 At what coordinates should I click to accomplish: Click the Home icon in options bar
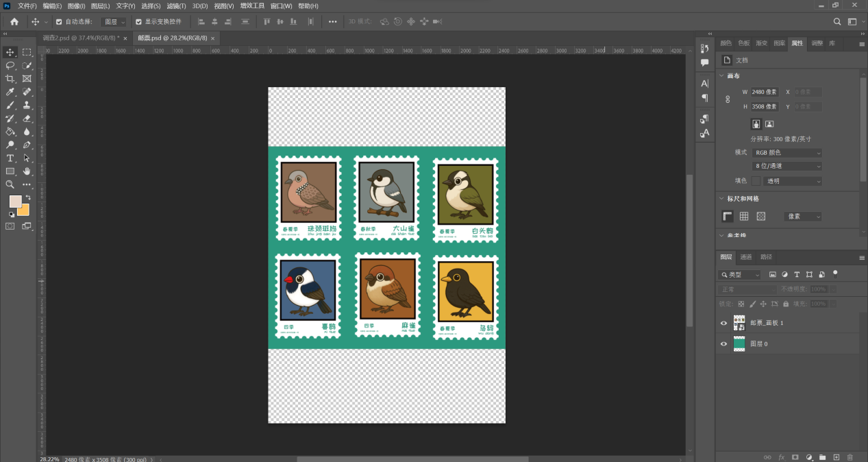pyautogui.click(x=14, y=21)
